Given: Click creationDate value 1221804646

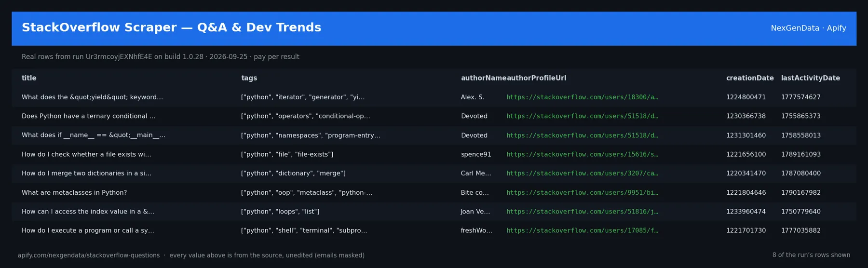Looking at the screenshot, I should pyautogui.click(x=746, y=192).
